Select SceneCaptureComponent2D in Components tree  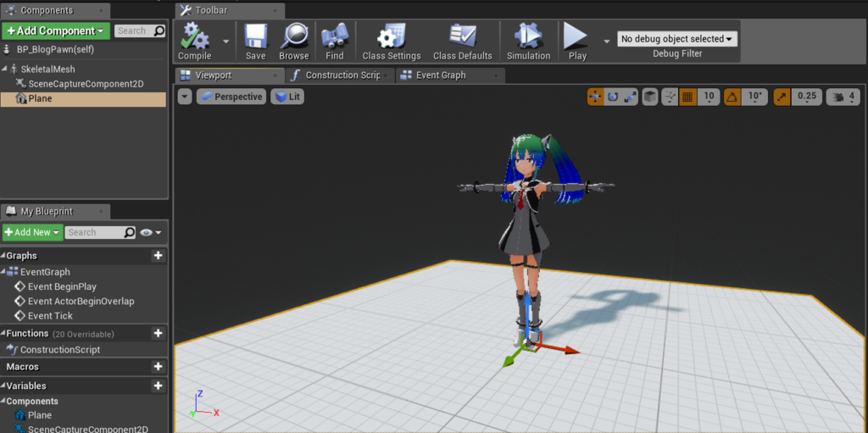(x=86, y=84)
